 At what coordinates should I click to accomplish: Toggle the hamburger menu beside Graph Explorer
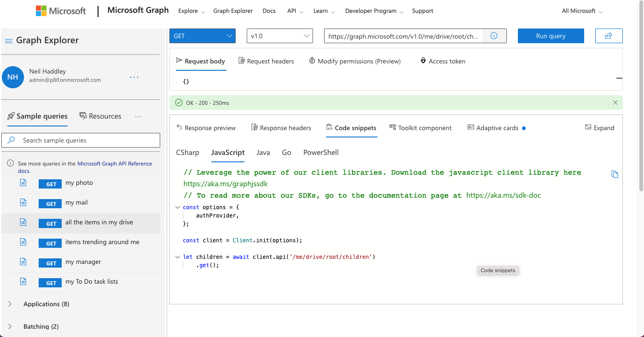(x=8, y=41)
